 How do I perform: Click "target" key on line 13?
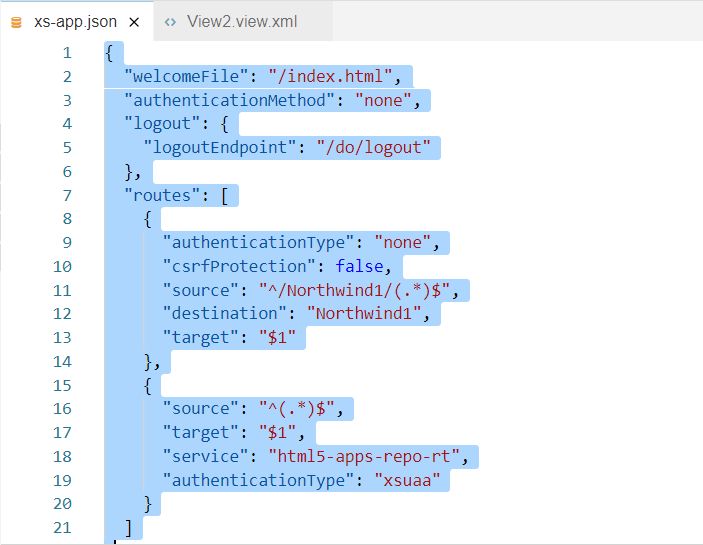click(x=200, y=337)
